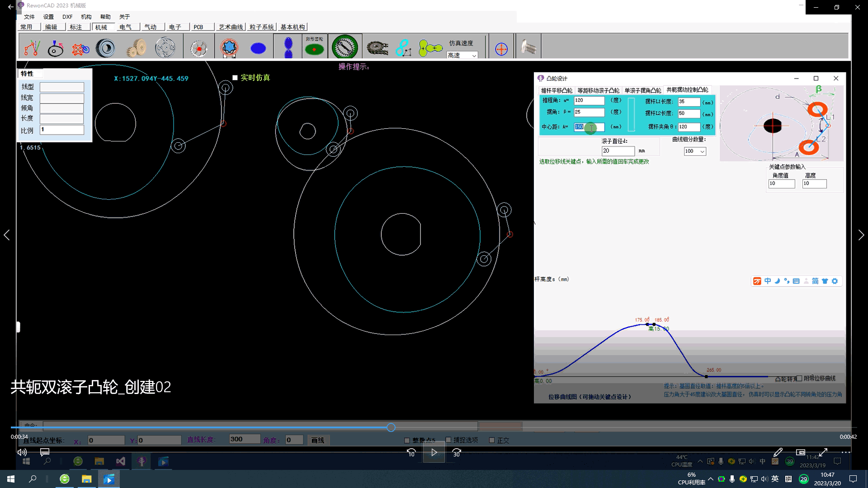Check the 正交 option
Screen dimensions: 868x488
(492, 440)
